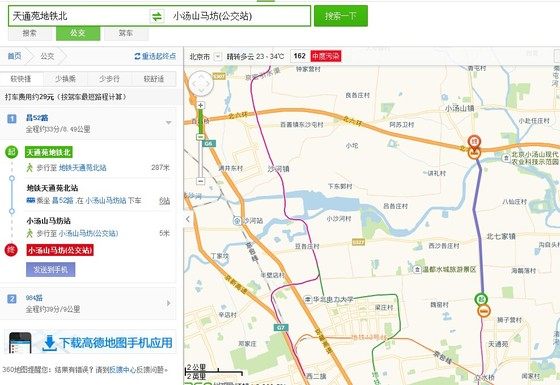Image resolution: width=560 pixels, height=385 pixels.
Task: Switch to the 驾车 tab
Action: point(126,33)
